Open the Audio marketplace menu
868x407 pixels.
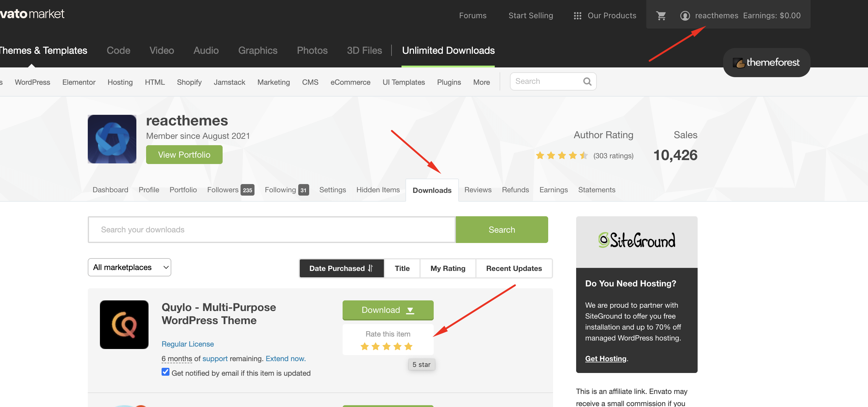(206, 50)
